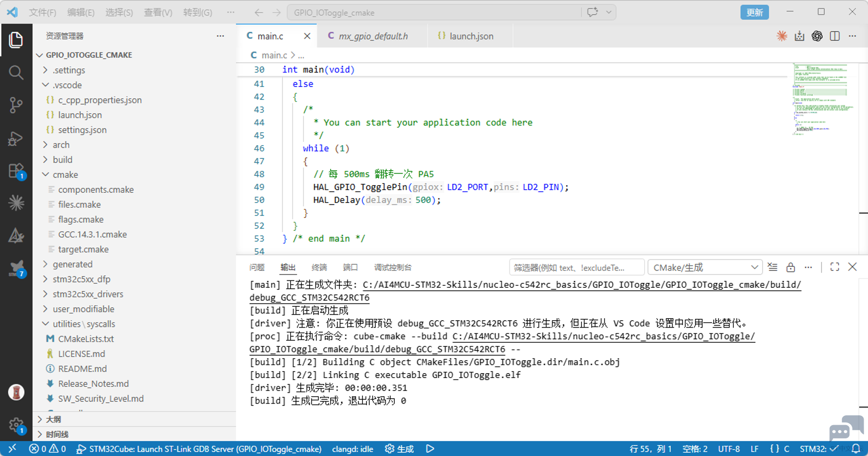Viewport: 868px width, 456px height.
Task: Open explorer more actions ellipsis
Action: 220,36
